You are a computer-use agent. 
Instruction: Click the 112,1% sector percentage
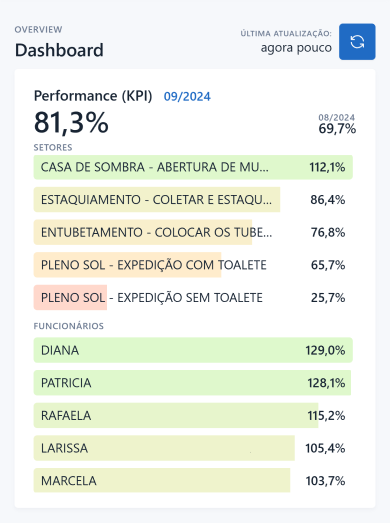click(327, 167)
